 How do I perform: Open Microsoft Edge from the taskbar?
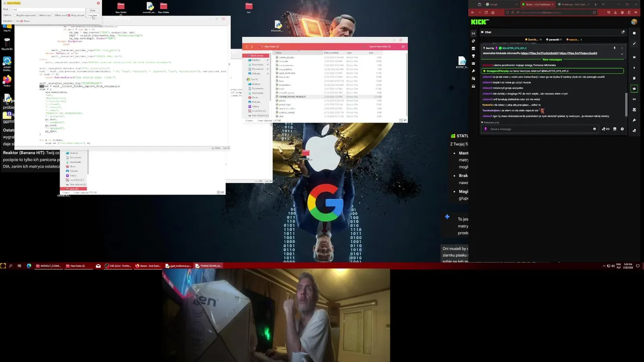pyautogui.click(x=29, y=265)
